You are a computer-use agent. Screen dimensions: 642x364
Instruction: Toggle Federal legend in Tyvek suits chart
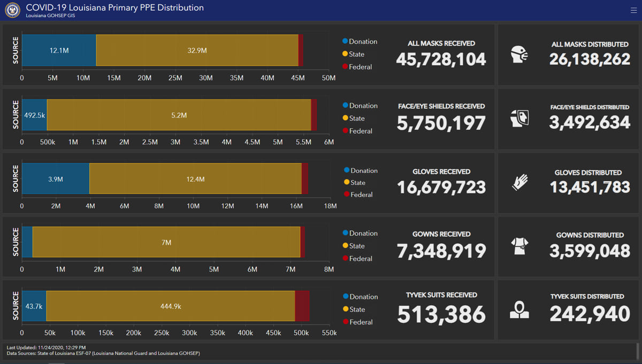click(x=357, y=322)
